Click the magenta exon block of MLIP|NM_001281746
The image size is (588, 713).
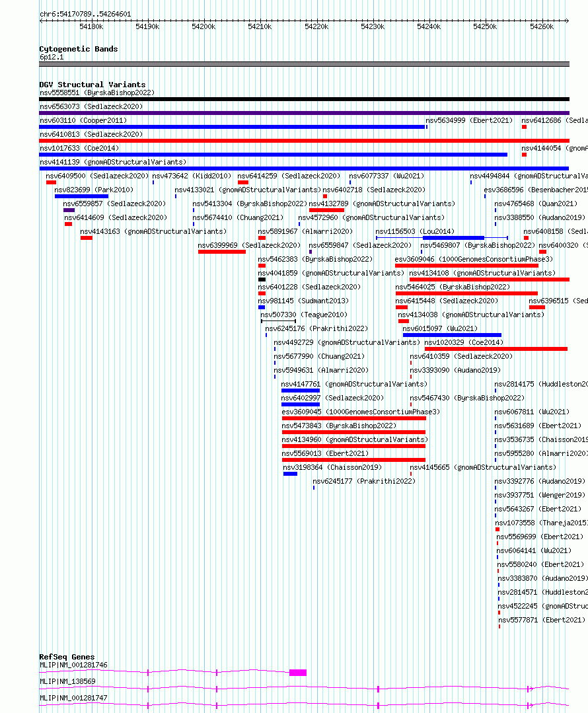(x=298, y=673)
